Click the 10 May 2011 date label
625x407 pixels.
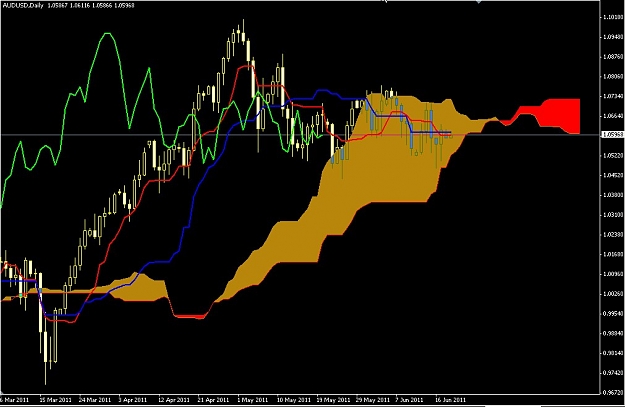click(x=294, y=399)
